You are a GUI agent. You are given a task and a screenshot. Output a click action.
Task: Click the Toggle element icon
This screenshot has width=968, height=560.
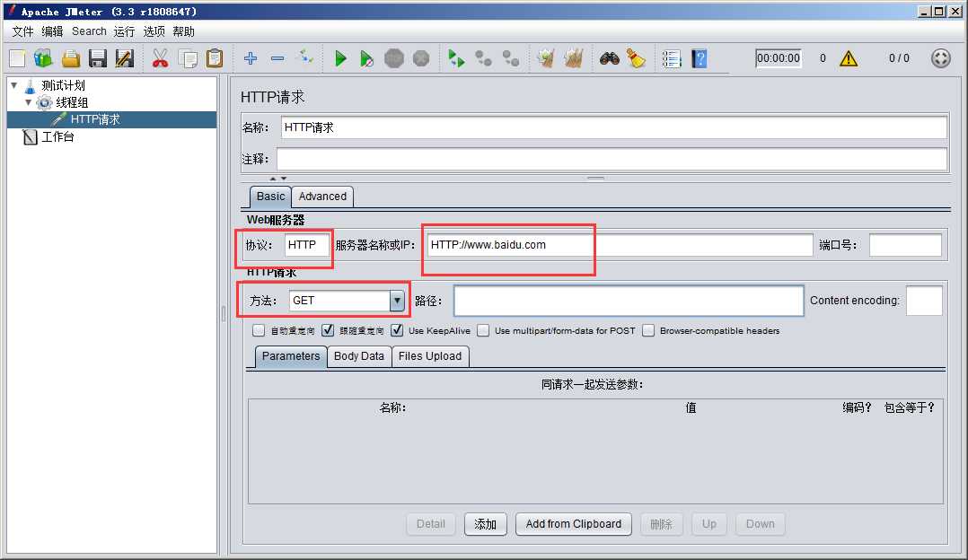click(305, 58)
